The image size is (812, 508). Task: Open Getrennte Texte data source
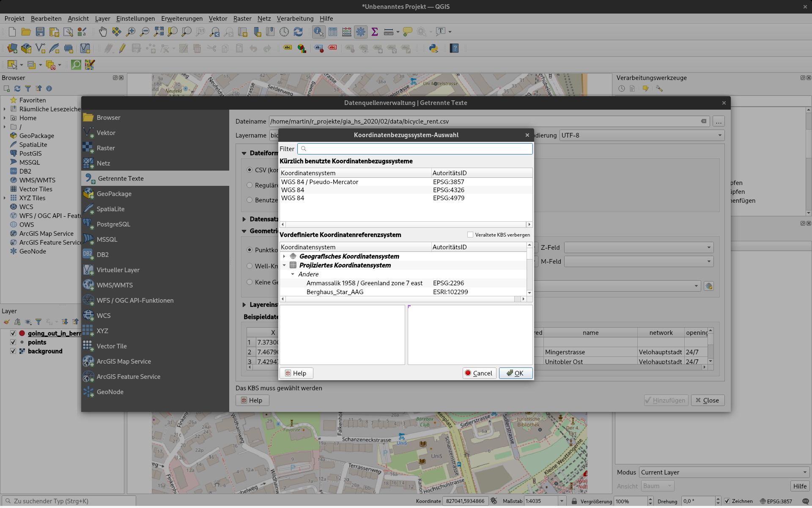[121, 179]
